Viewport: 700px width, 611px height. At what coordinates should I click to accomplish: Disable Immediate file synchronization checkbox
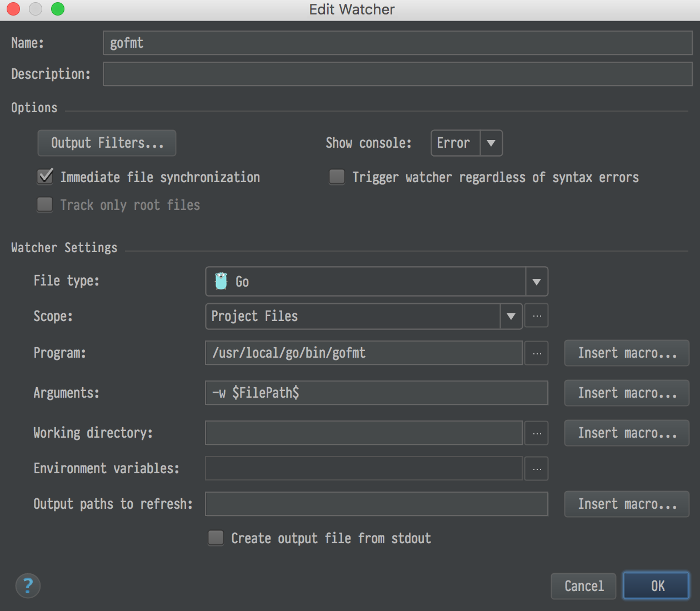point(46,177)
